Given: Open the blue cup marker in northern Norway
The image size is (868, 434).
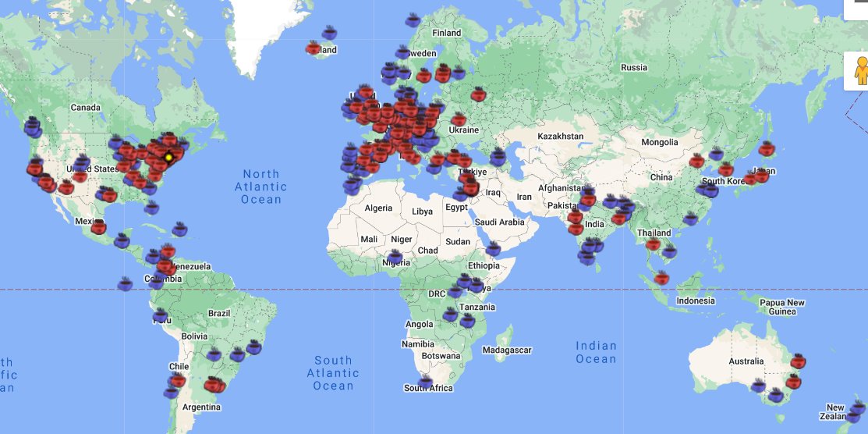Looking at the screenshot, I should point(413,20).
